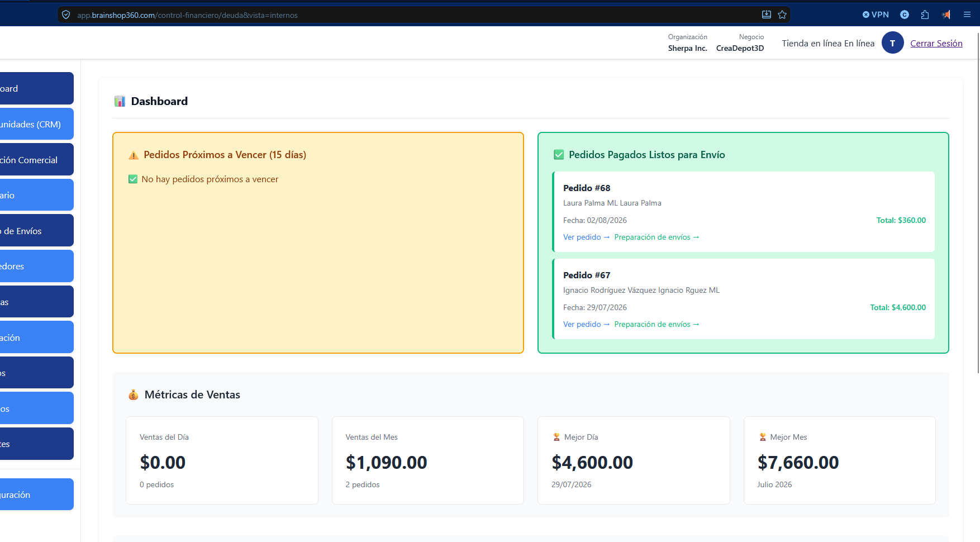Click the Dashboard chart icon
This screenshot has height=542, width=980.
pos(120,101)
